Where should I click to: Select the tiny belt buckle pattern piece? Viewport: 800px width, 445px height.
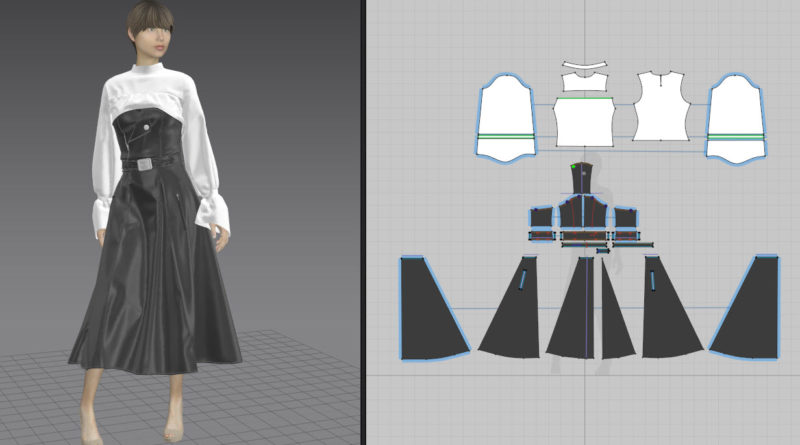[x=603, y=251]
